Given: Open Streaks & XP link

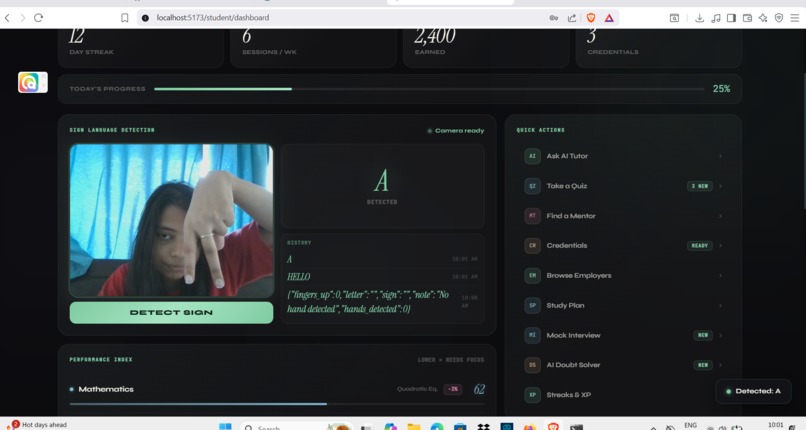Looking at the screenshot, I should pos(623,395).
